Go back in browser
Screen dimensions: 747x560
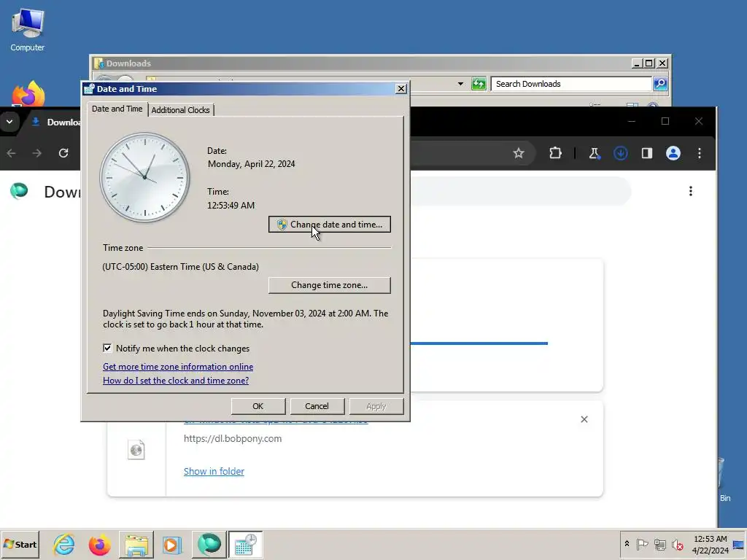click(12, 153)
